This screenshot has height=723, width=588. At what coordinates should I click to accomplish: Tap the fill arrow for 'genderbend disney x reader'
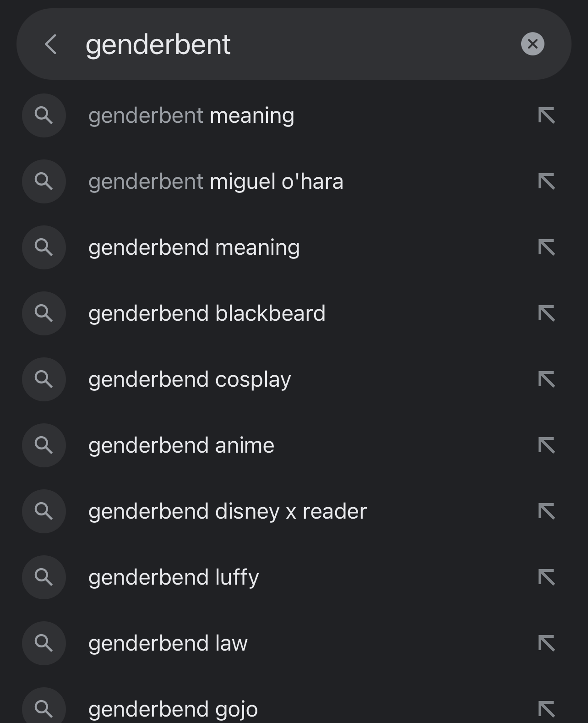pos(548,511)
